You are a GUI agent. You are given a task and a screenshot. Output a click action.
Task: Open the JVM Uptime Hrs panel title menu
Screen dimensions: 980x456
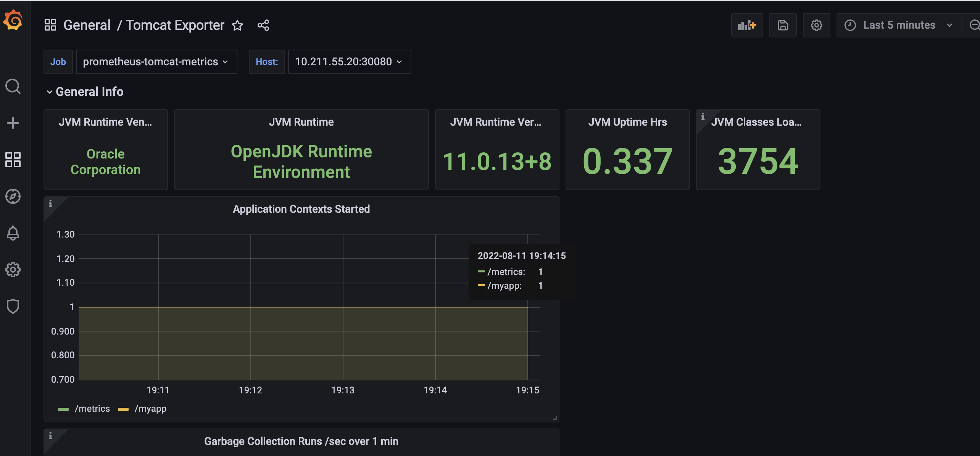627,122
